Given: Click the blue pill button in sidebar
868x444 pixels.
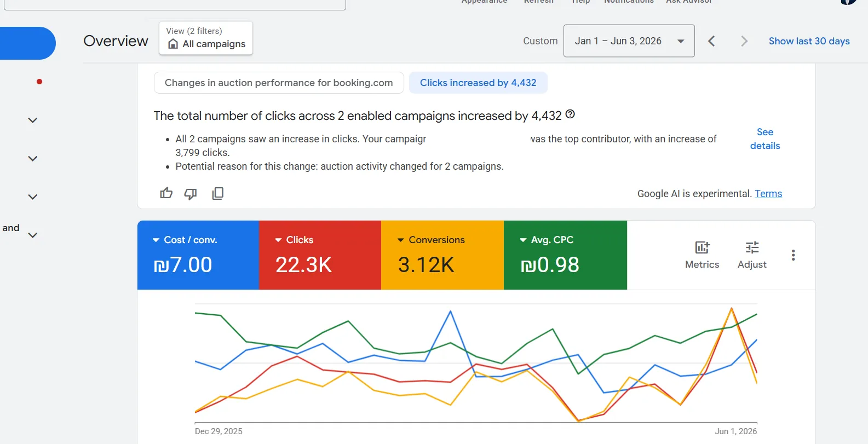Looking at the screenshot, I should [x=27, y=43].
